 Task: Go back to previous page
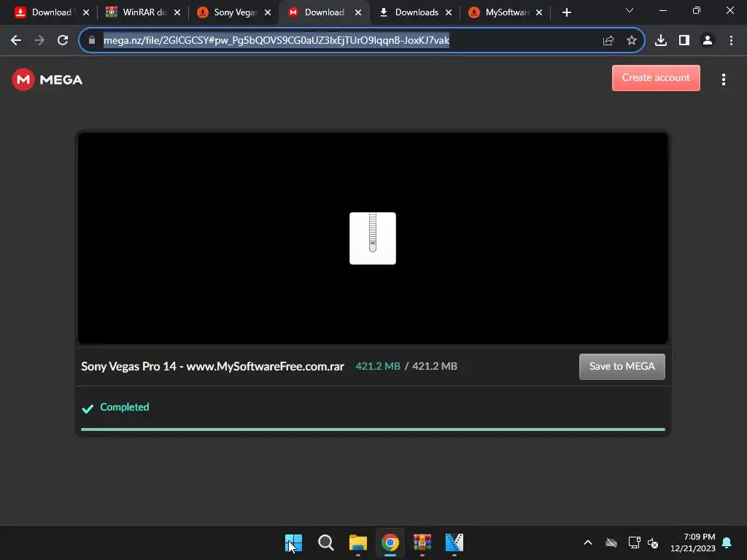click(16, 40)
